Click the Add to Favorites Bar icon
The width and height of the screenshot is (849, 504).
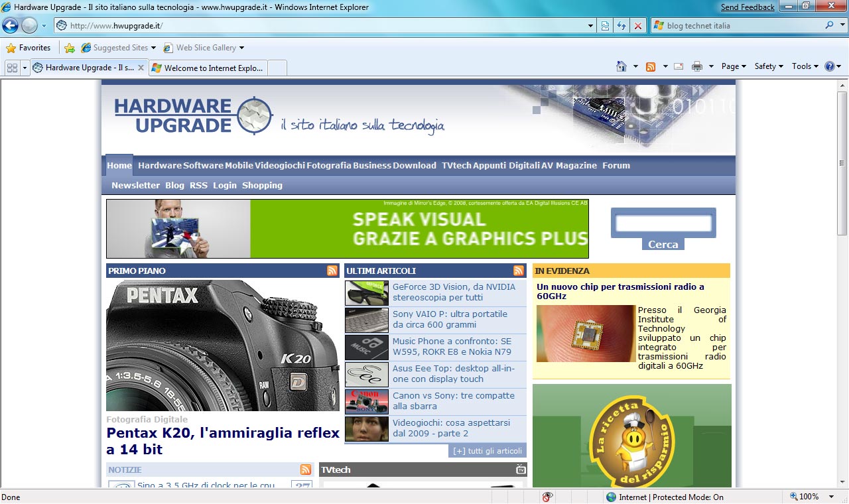click(70, 48)
